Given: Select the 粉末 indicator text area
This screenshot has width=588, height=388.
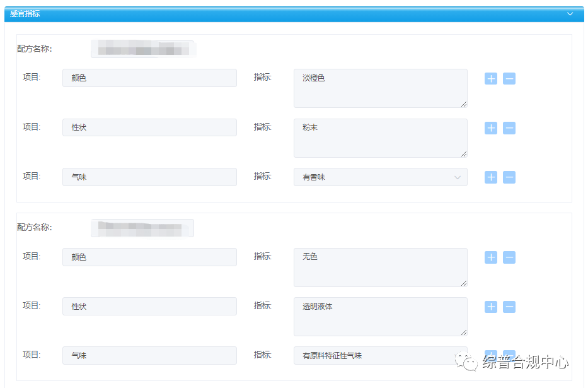Looking at the screenshot, I should (x=380, y=138).
